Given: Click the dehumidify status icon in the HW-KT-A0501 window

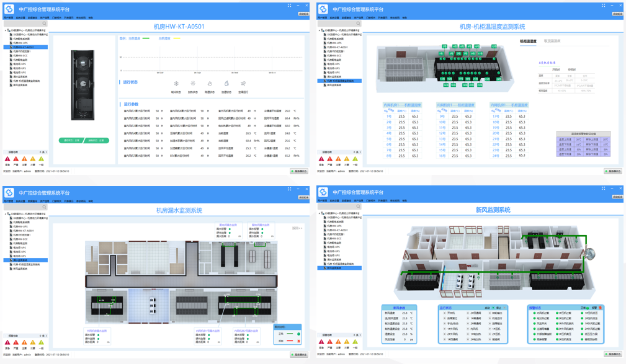Looking at the screenshot, I should point(210,84).
